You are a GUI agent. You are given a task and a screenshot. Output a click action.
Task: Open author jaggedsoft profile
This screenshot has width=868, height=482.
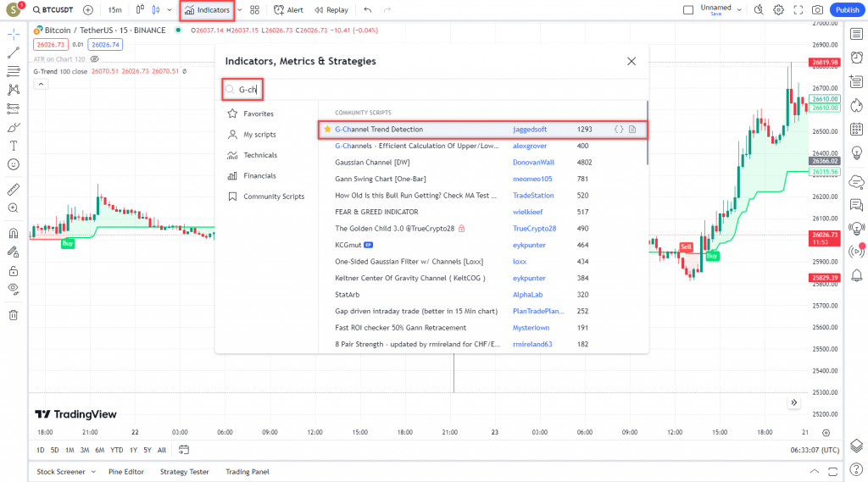point(530,129)
